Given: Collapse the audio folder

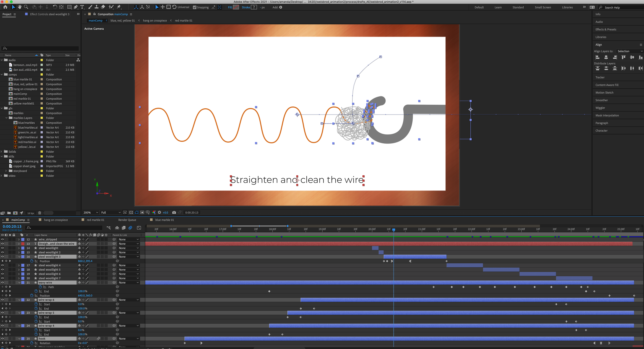Looking at the screenshot, I should 2,60.
